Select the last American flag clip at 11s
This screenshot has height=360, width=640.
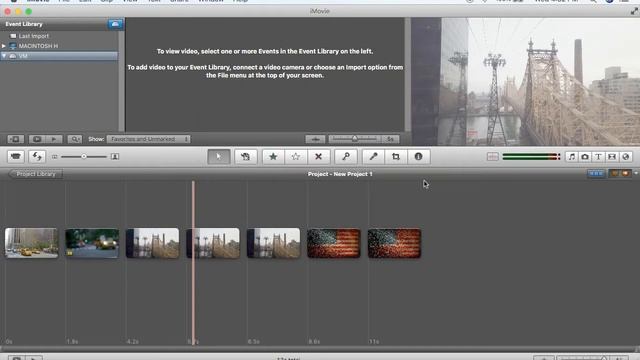point(394,243)
